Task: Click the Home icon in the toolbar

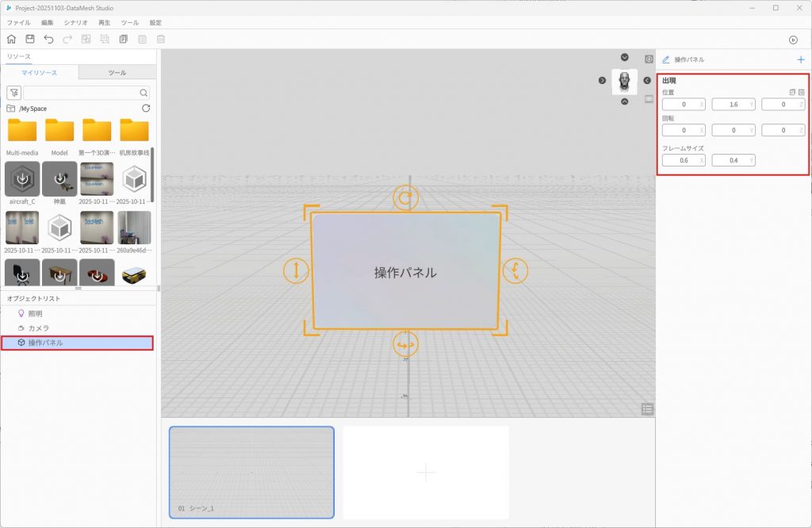Action: pyautogui.click(x=11, y=39)
